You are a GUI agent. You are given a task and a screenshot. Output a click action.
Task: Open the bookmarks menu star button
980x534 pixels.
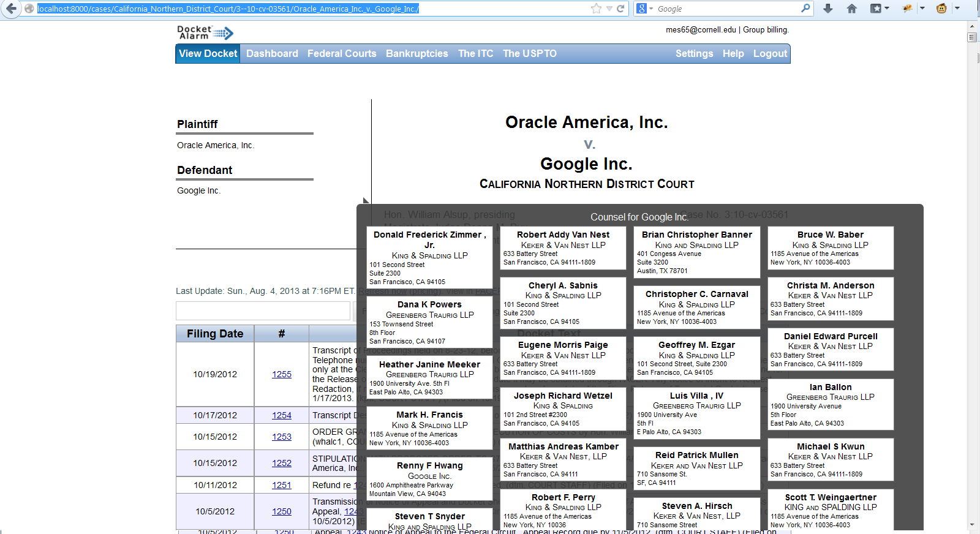tap(880, 9)
